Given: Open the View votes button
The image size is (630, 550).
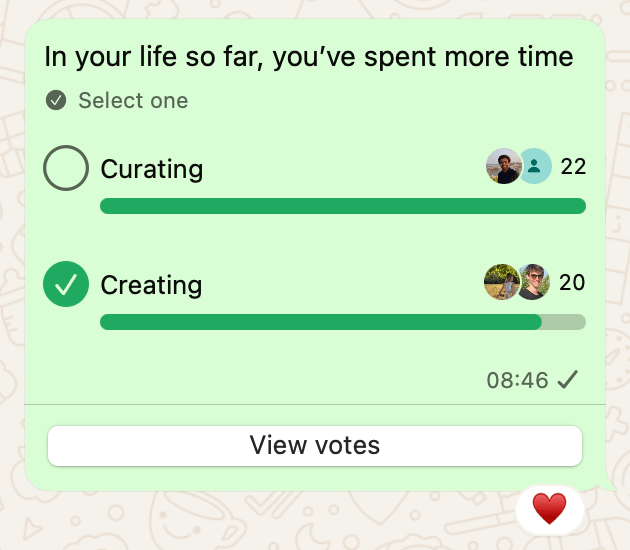Looking at the screenshot, I should click(314, 445).
